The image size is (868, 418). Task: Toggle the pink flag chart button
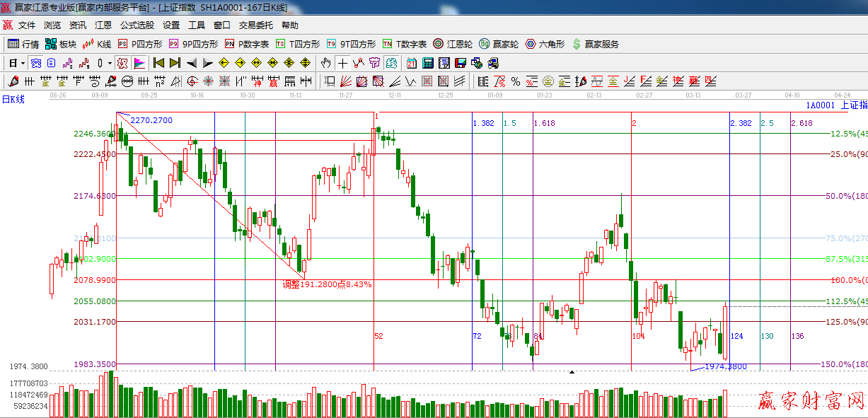click(x=139, y=63)
